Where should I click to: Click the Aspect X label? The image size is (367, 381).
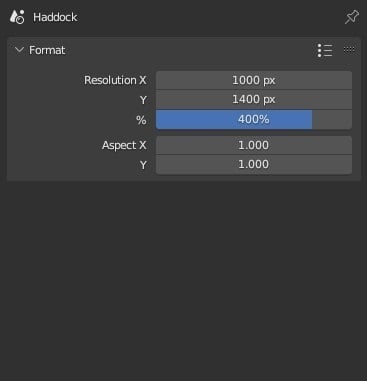tap(124, 145)
